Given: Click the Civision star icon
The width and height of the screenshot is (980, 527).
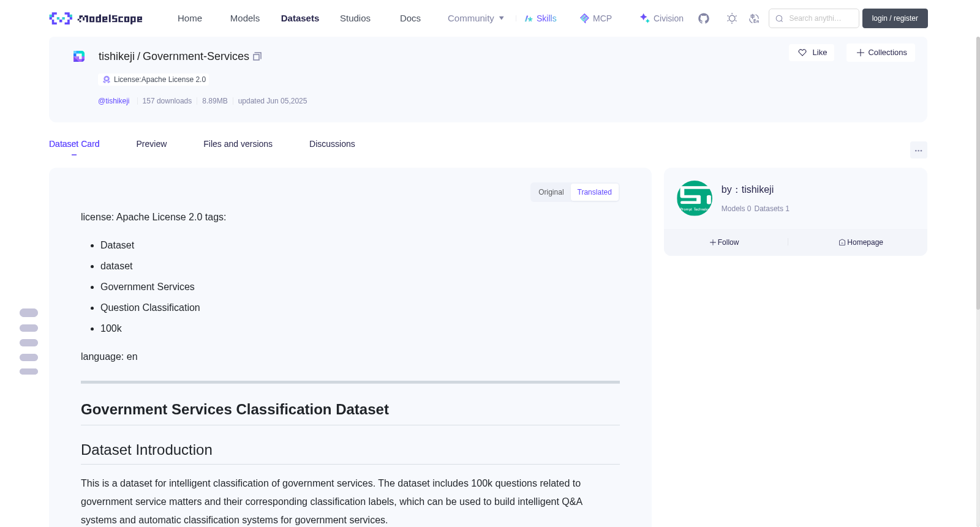Looking at the screenshot, I should click(644, 18).
